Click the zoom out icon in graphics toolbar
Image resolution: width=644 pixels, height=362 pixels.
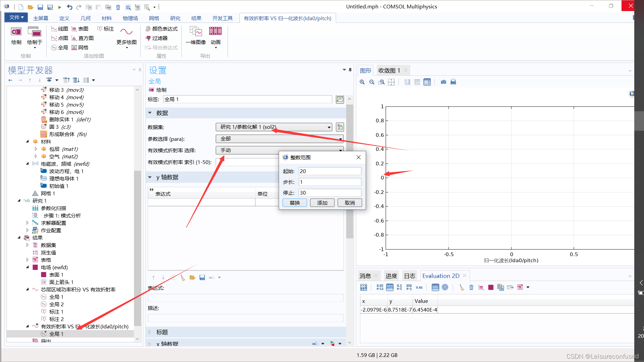pos(372,82)
